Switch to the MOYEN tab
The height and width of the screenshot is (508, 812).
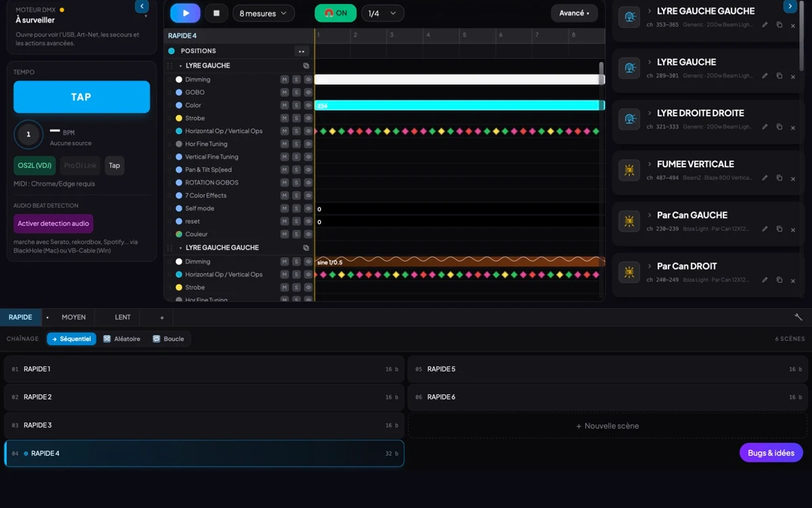coord(74,317)
